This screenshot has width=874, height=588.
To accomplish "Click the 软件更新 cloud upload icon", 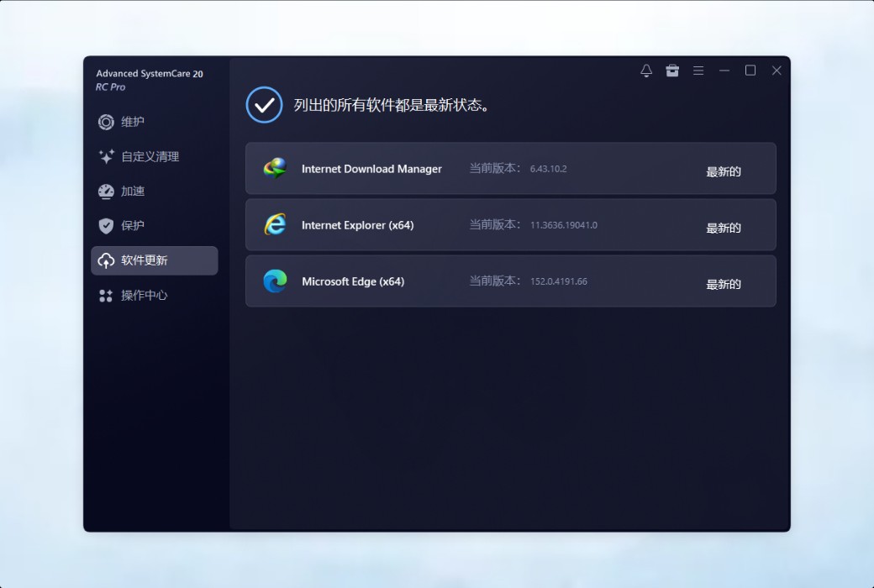I will 106,260.
